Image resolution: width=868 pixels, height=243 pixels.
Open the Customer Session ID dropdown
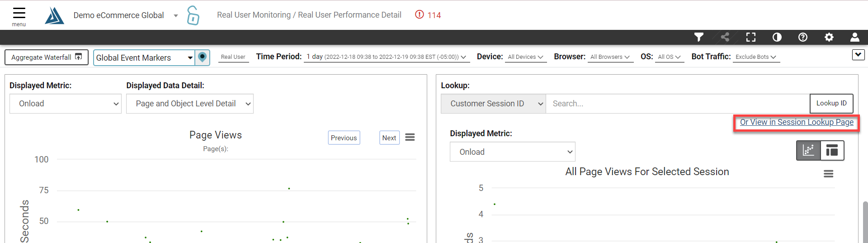[x=493, y=104]
